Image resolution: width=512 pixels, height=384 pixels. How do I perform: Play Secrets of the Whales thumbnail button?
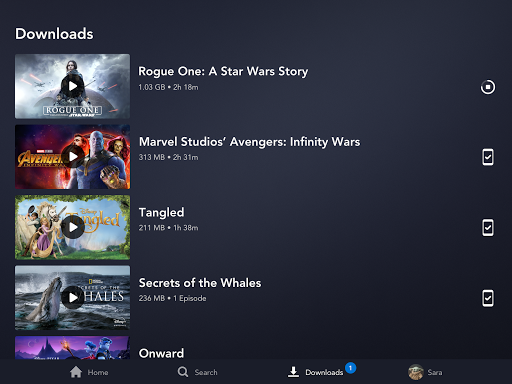tap(73, 298)
